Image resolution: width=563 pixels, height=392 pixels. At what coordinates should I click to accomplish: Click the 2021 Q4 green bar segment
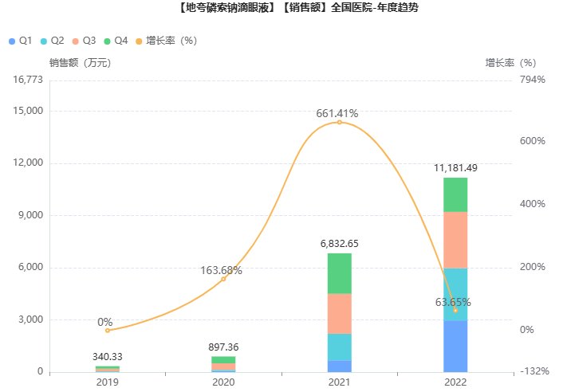point(340,273)
